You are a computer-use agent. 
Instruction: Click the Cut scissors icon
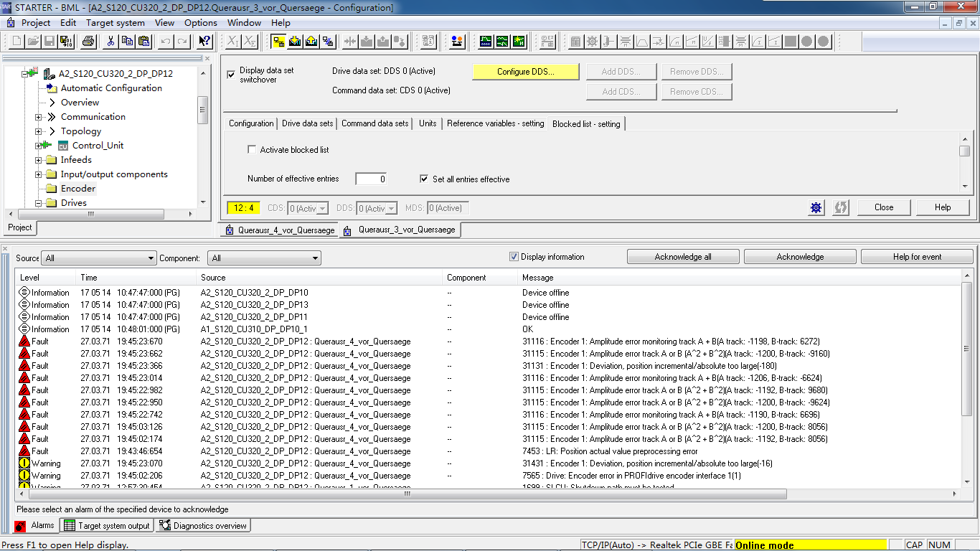click(x=110, y=41)
